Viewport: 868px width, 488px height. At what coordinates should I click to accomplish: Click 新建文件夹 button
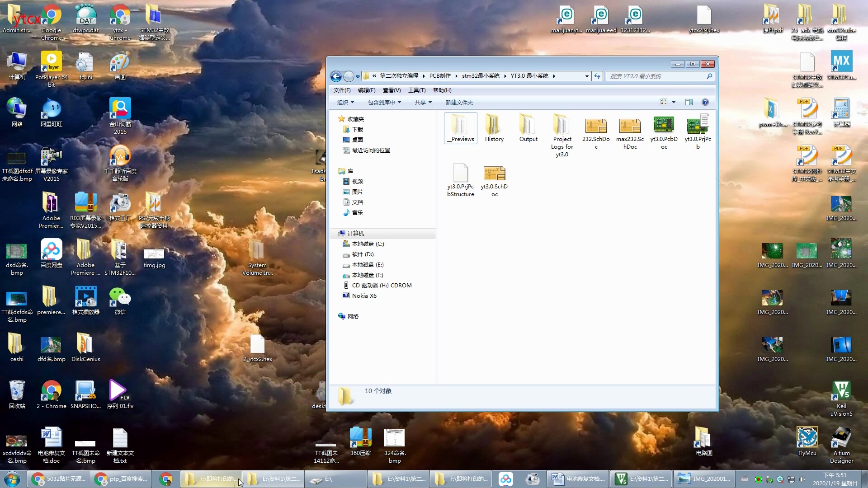458,102
